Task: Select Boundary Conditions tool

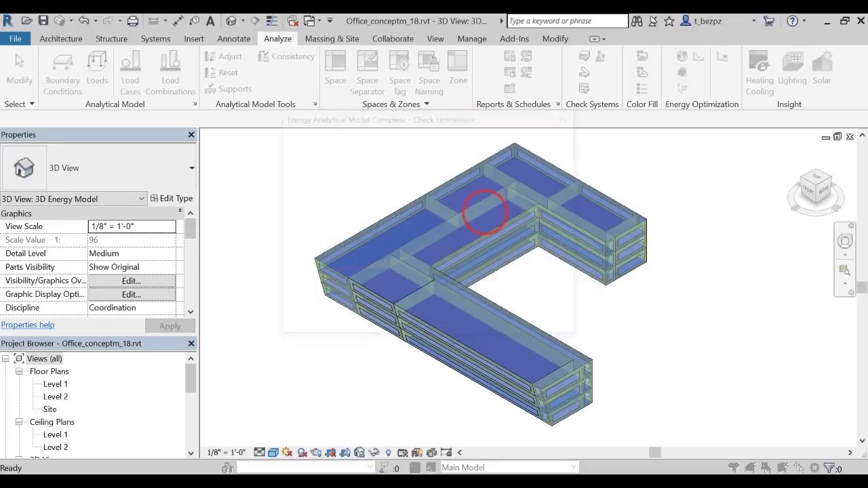Action: click(x=62, y=73)
